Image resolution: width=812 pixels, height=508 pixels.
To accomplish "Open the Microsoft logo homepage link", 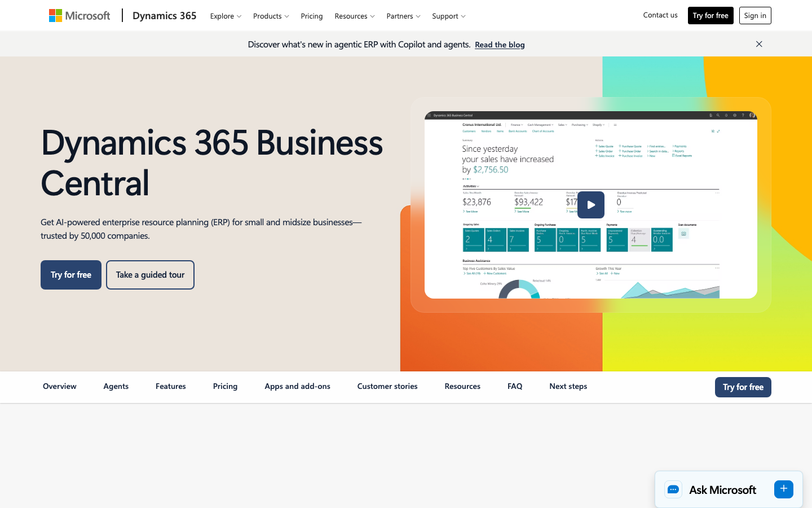I will click(x=80, y=16).
